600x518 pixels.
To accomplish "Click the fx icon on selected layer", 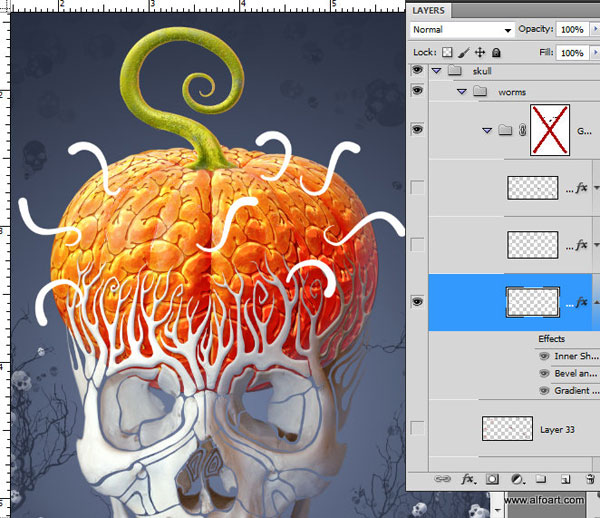I will click(581, 302).
